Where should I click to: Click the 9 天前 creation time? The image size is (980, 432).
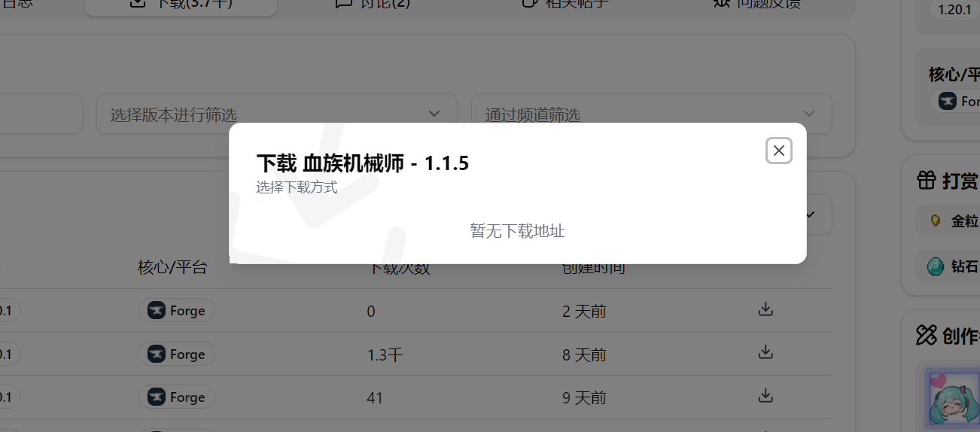tap(584, 397)
